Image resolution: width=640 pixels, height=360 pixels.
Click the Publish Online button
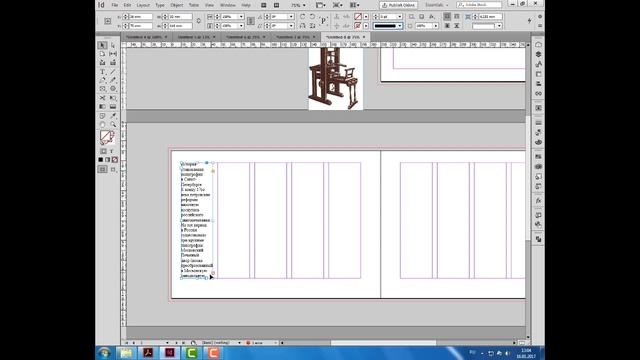398,5
